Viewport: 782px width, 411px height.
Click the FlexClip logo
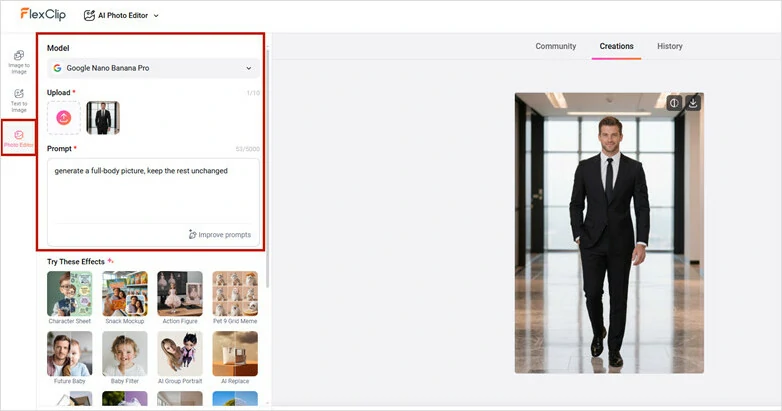(43, 14)
